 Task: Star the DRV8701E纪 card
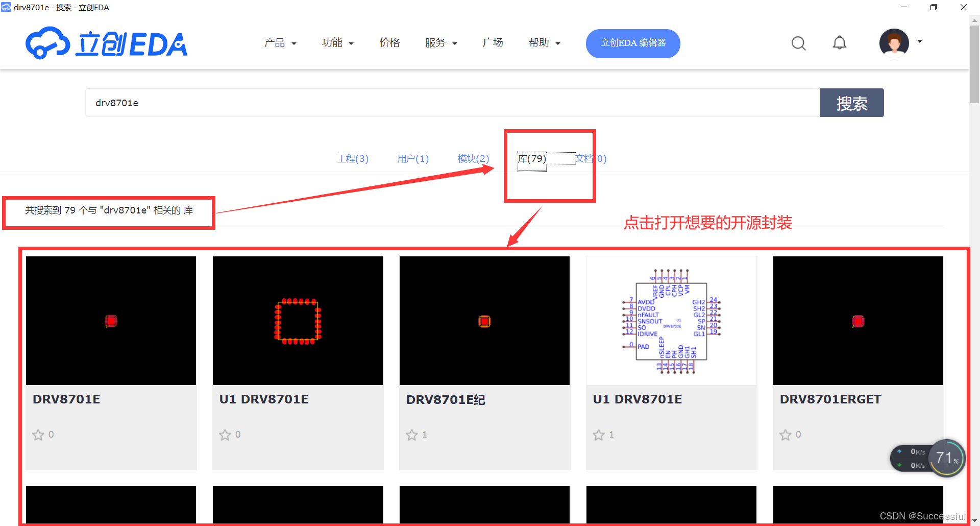click(x=412, y=435)
